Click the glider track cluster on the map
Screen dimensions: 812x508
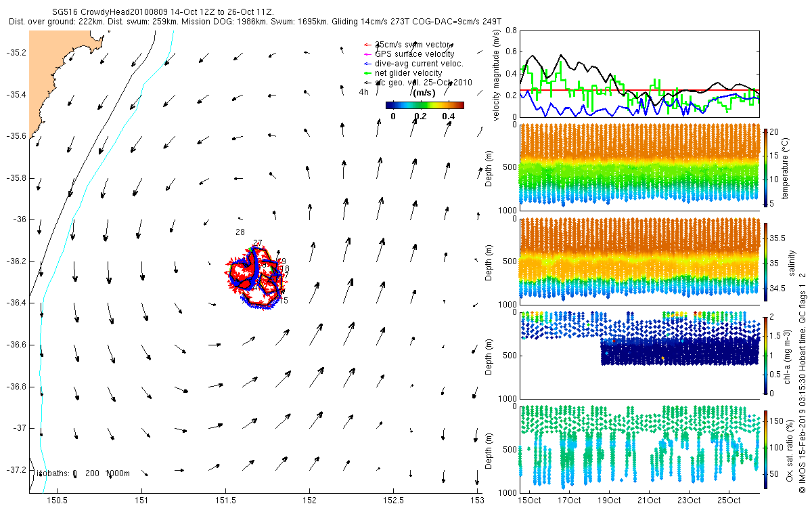tap(257, 276)
